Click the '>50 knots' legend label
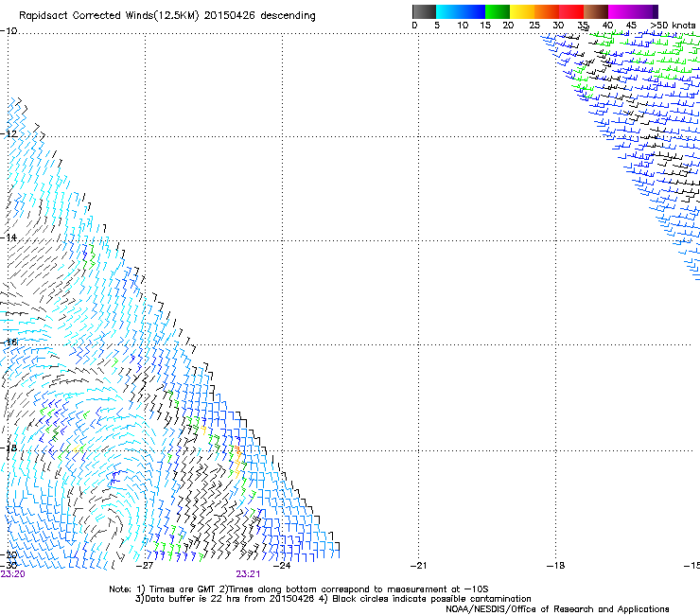This screenshot has height=615, width=700. 673,26
